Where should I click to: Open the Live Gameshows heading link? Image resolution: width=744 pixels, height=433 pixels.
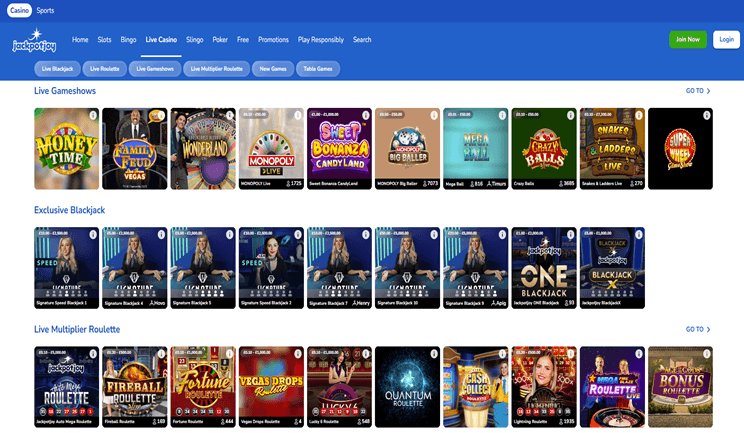click(65, 91)
